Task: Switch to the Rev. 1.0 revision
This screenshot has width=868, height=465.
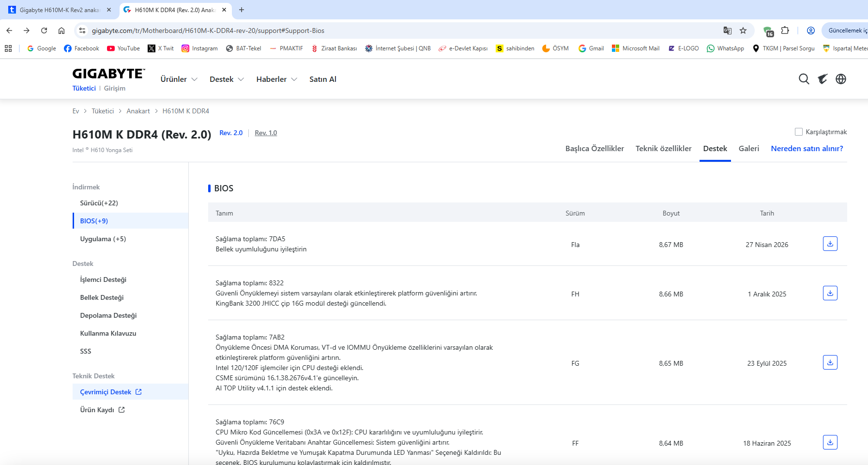Action: tap(266, 133)
